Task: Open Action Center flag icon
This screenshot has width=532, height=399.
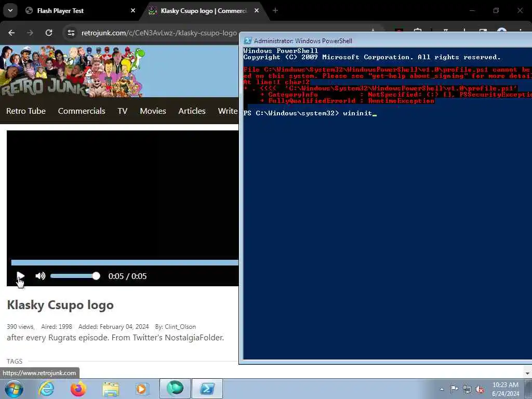Action: (x=454, y=389)
